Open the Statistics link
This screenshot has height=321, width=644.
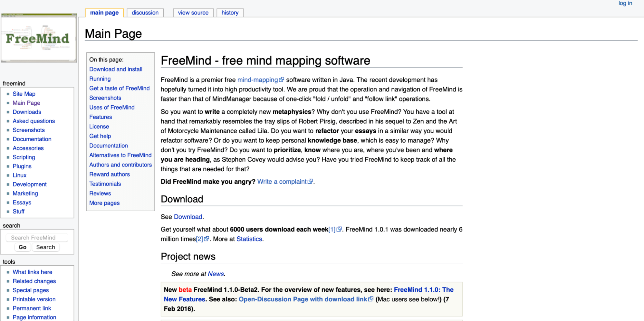click(x=249, y=239)
